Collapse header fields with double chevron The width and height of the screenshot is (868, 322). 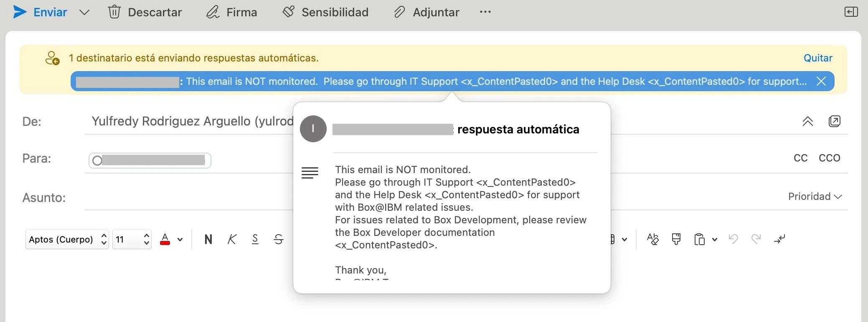807,121
